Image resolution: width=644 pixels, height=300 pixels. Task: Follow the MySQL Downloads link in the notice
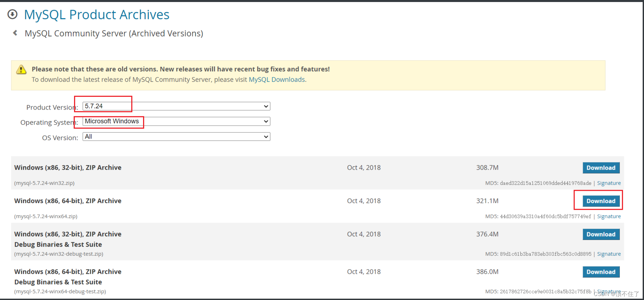coord(277,79)
